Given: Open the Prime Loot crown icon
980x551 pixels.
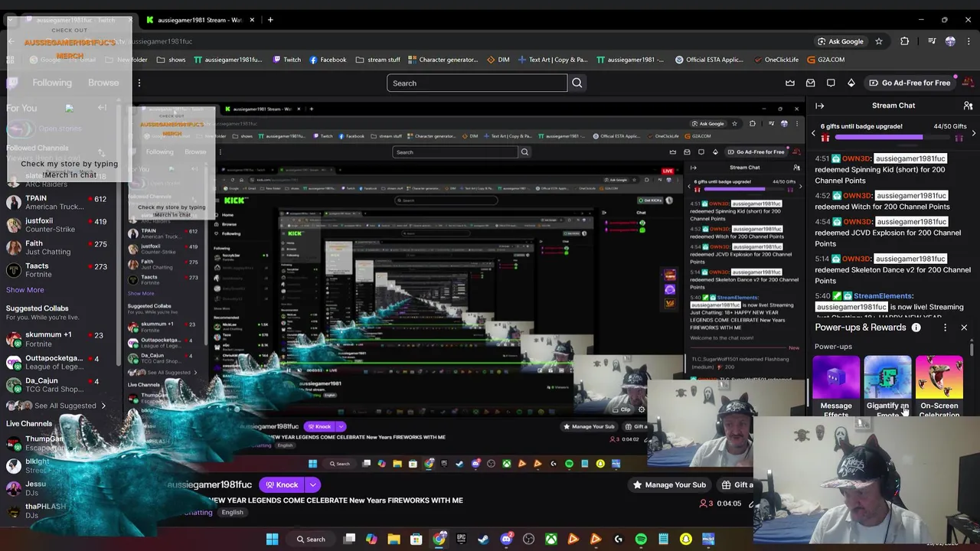Looking at the screenshot, I should (x=790, y=83).
